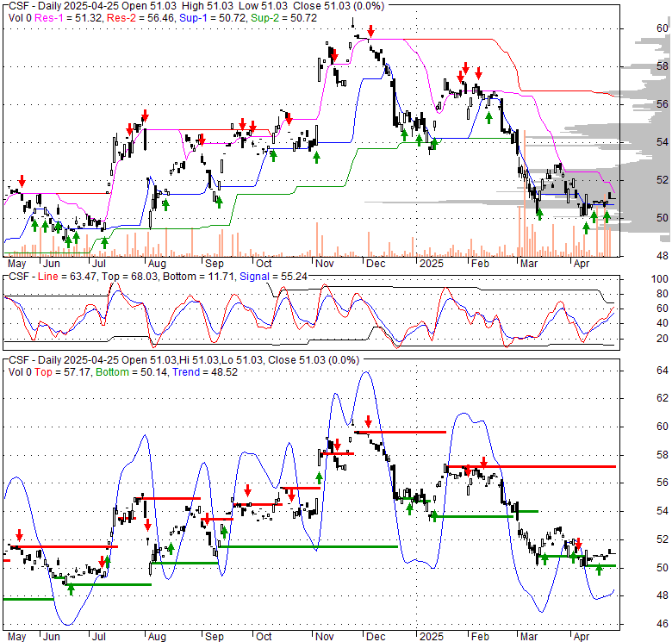Click the Trend = 48.52 label in bottom chart
672x642 pixels.
(x=205, y=372)
